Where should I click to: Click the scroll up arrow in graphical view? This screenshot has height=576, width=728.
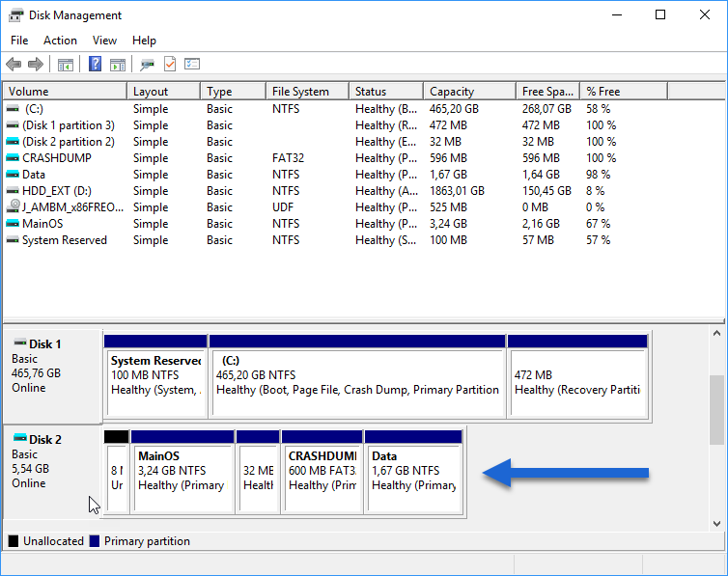click(716, 333)
